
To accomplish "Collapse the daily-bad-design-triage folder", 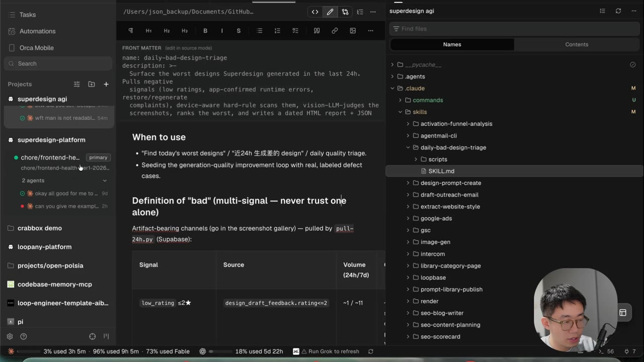I will pyautogui.click(x=408, y=147).
